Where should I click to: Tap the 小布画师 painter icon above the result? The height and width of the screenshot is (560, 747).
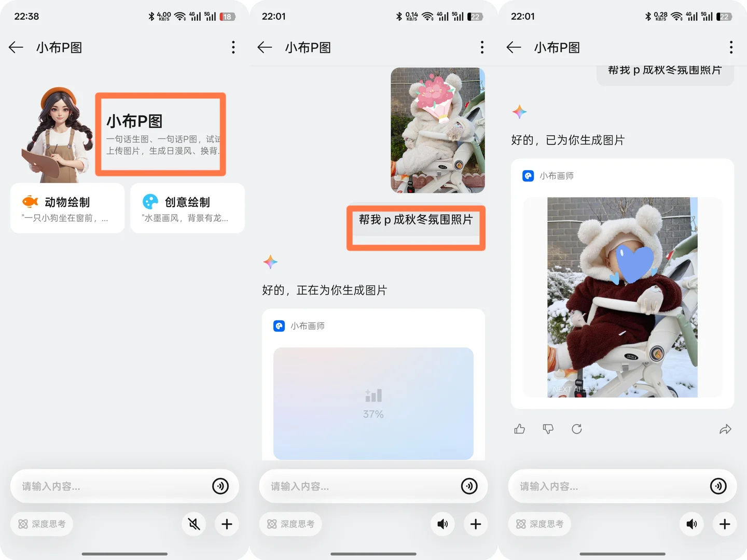(x=528, y=176)
